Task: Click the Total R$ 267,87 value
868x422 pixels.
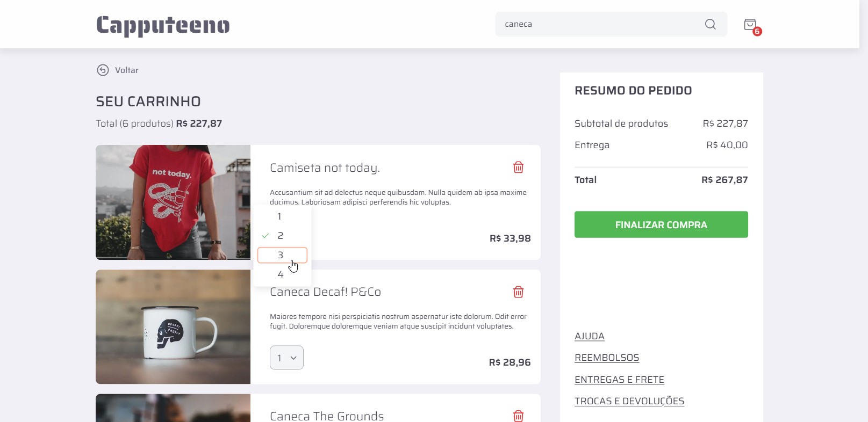Action: 724,180
